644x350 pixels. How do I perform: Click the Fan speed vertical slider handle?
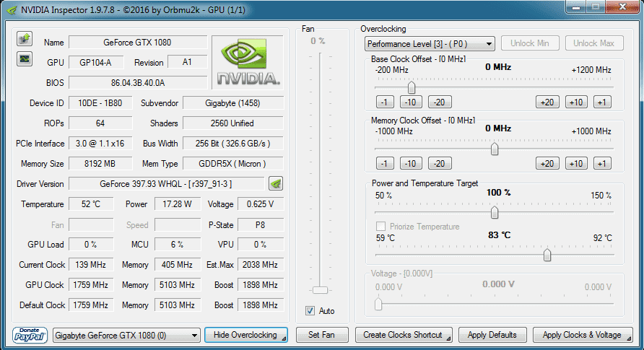coord(320,290)
